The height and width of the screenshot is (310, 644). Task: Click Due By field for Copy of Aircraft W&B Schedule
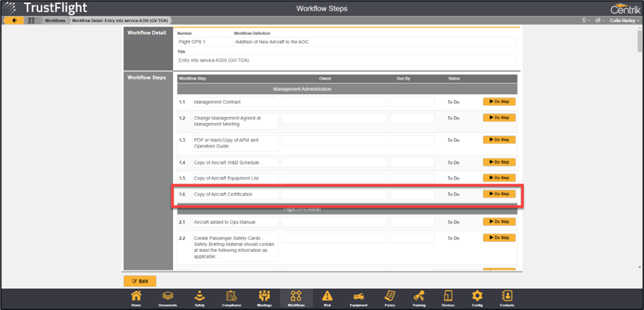(412, 163)
